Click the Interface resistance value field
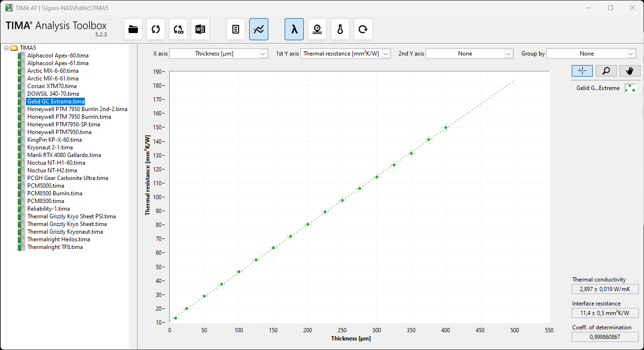644x350 pixels. [605, 313]
